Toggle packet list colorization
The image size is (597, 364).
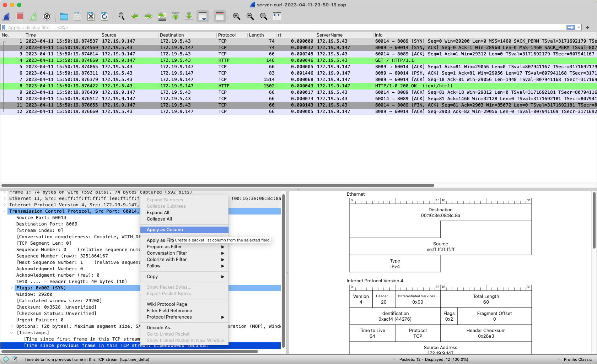click(220, 16)
